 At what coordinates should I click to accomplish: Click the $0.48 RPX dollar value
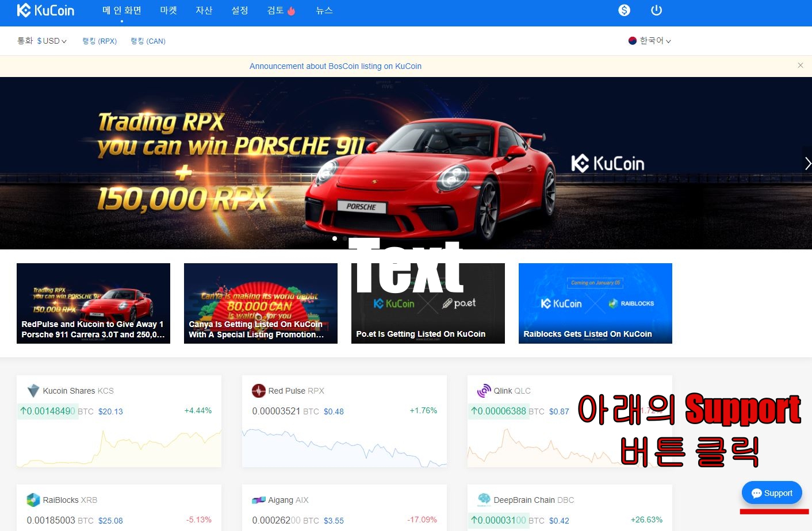tap(334, 411)
